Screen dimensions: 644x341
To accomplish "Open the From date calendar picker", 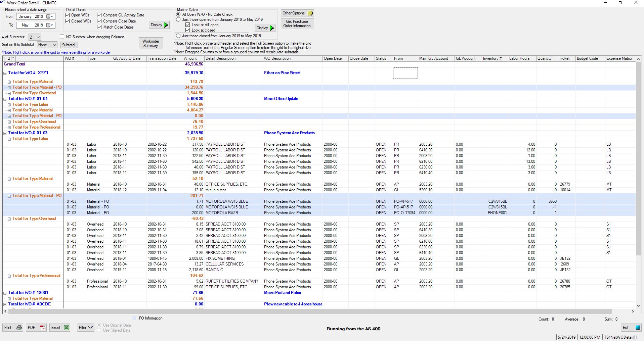I will [50, 16].
